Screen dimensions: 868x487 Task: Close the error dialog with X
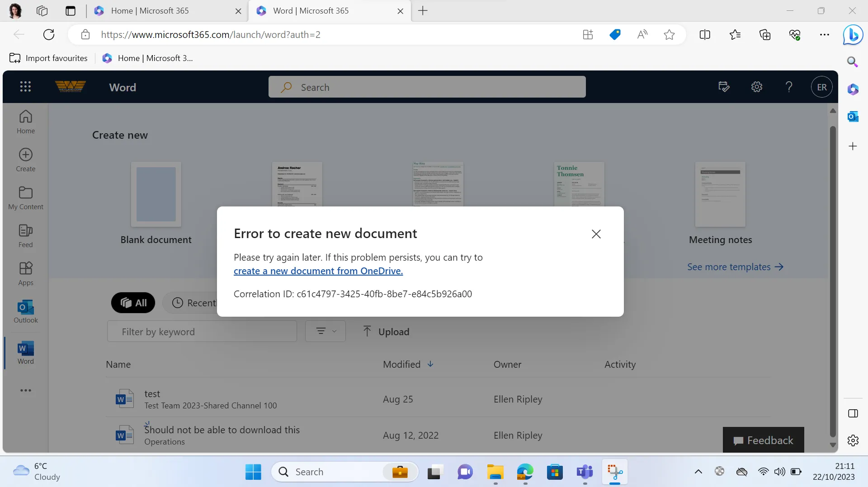click(x=596, y=234)
